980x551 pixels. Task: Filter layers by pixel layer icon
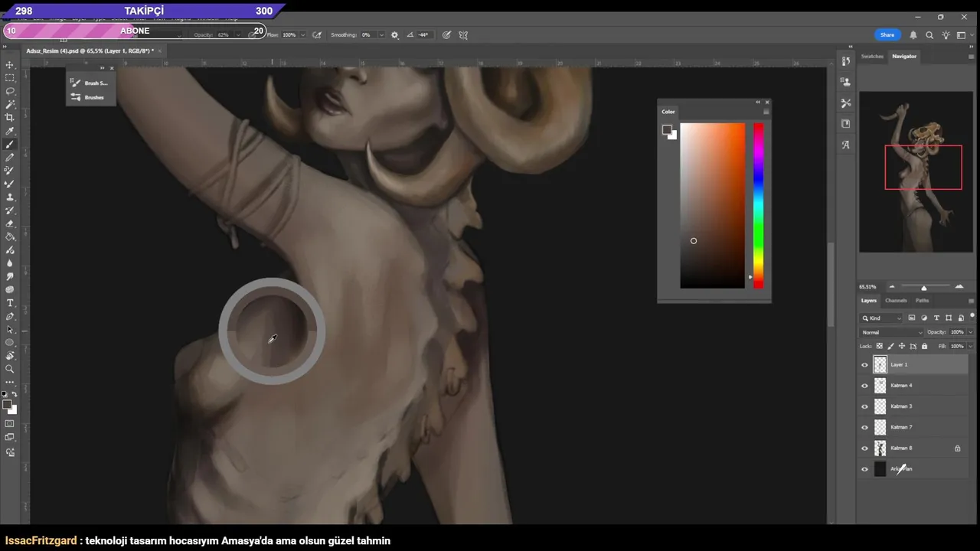912,318
